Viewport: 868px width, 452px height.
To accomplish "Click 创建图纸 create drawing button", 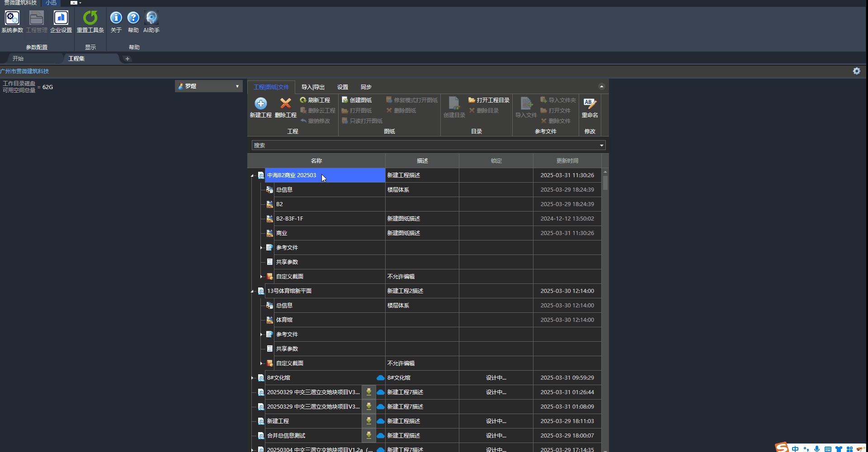I will (x=357, y=100).
